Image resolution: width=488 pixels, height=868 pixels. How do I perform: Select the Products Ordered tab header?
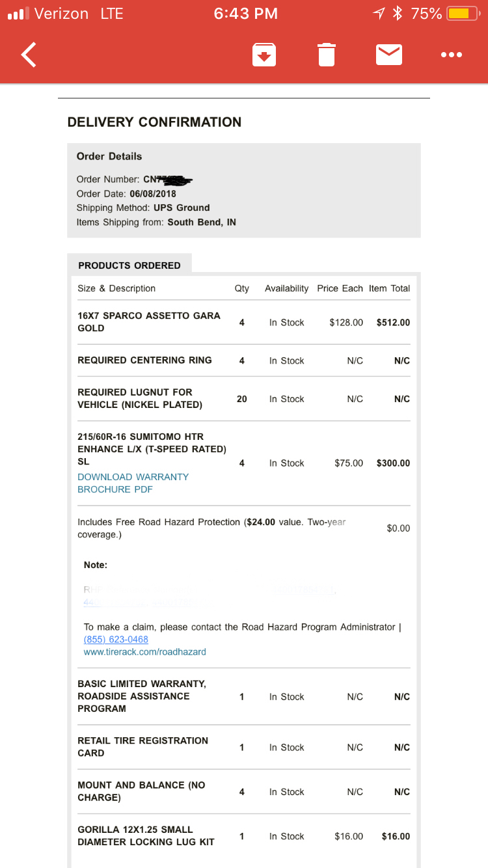point(129,265)
